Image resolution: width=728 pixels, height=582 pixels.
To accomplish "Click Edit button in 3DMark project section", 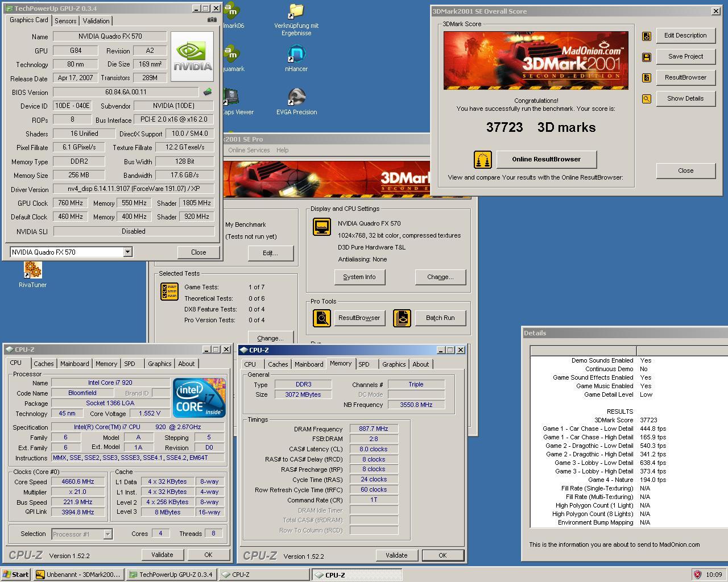I will (270, 253).
